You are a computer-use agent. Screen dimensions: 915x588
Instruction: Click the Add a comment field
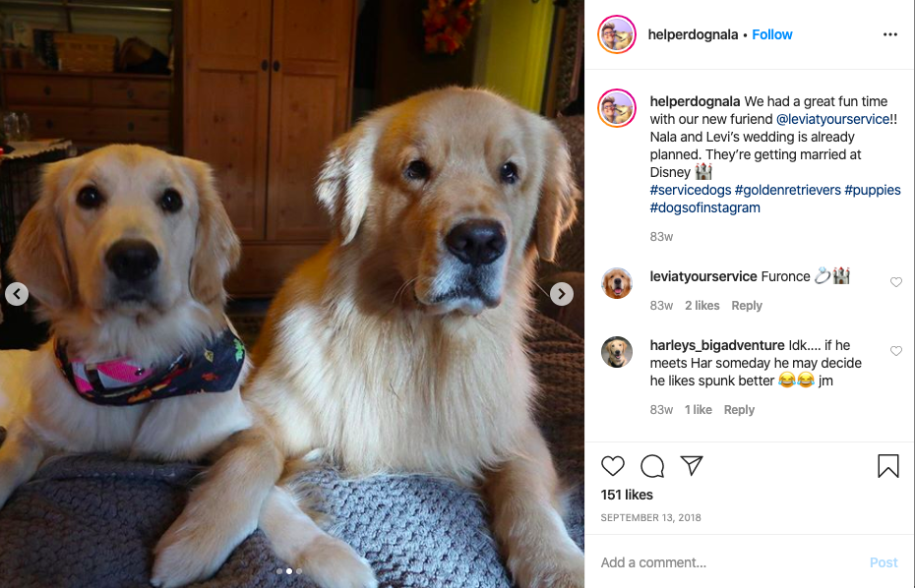(x=729, y=562)
